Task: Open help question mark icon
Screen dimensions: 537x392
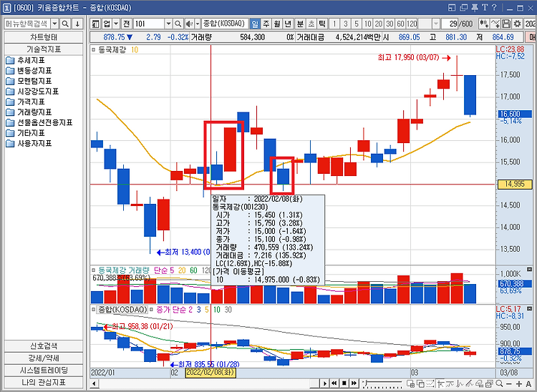Action: click(494, 8)
